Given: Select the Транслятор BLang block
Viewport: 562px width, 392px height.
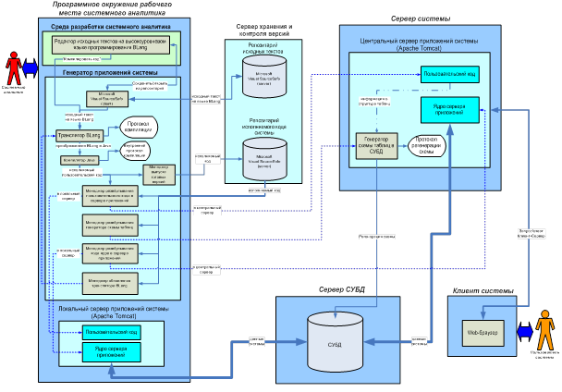Looking at the screenshot, I should (79, 135).
